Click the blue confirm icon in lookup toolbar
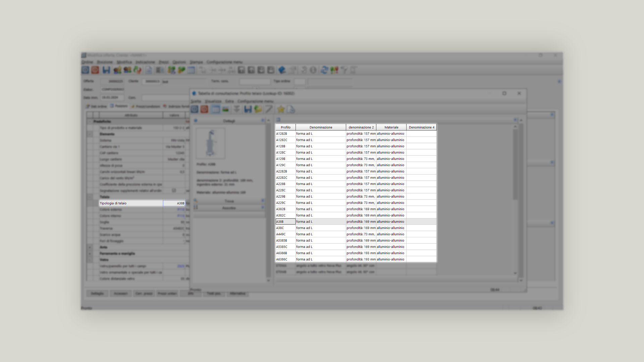644x362 pixels. (x=195, y=109)
